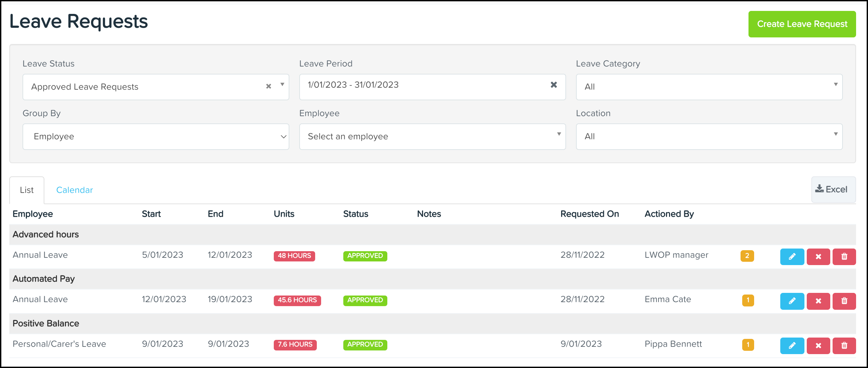Clear the Leave Period date range
The height and width of the screenshot is (368, 868).
pos(554,85)
